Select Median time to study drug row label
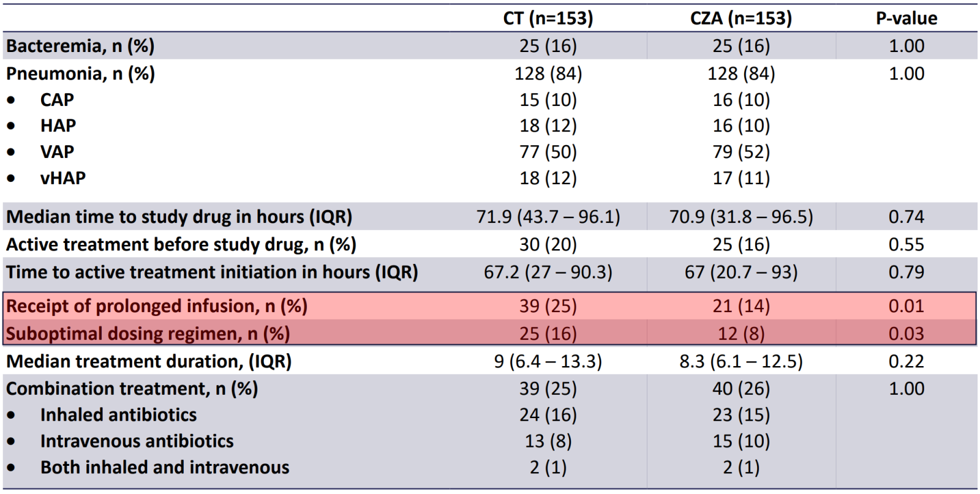 click(x=179, y=217)
